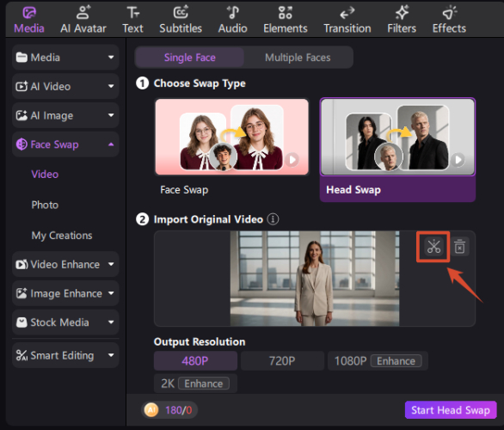Play the Face Swap preview demo

pyautogui.click(x=292, y=160)
